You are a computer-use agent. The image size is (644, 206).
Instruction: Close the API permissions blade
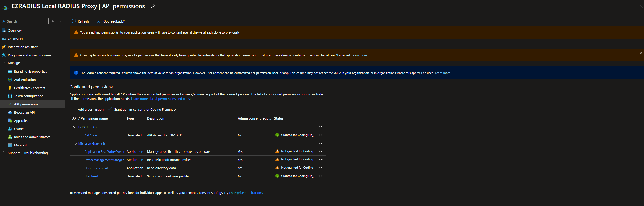641,6
